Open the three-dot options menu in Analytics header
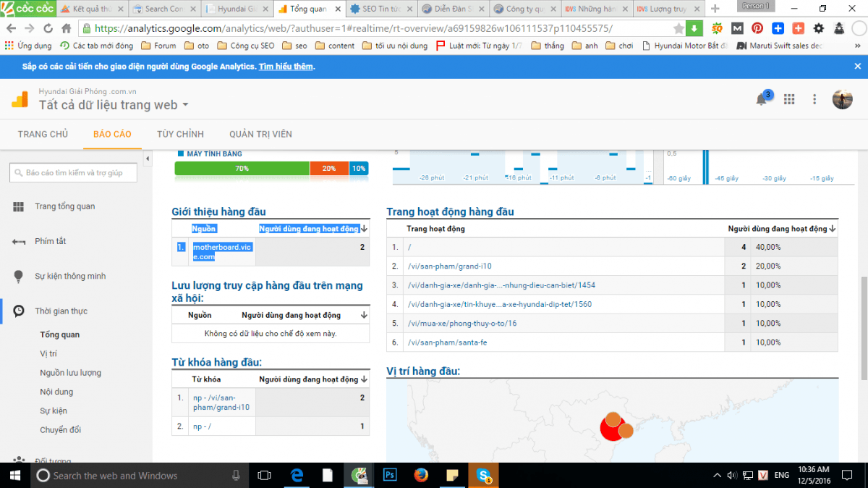The image size is (868, 488). pos(814,99)
